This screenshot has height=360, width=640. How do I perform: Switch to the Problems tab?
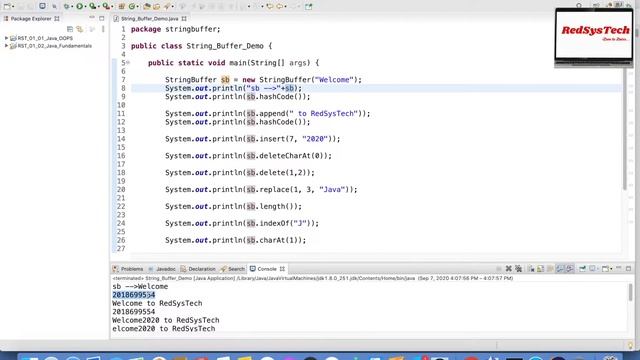point(128,269)
